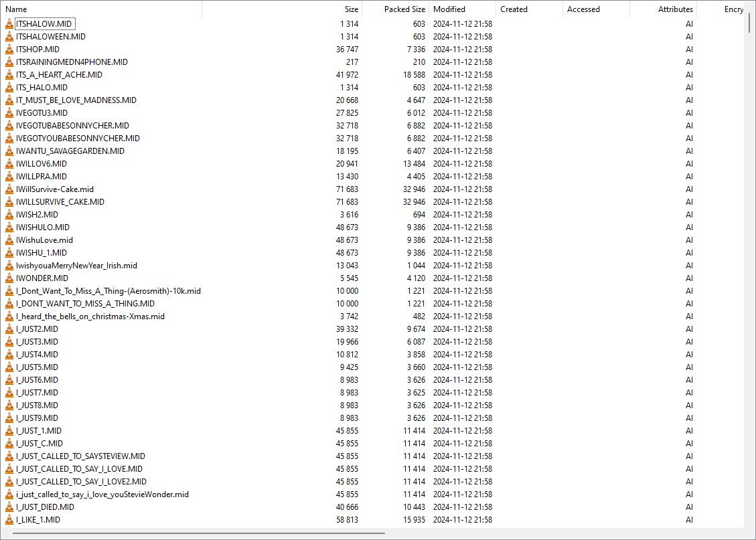Sort by the Name column header
The image size is (756, 540).
(x=102, y=9)
